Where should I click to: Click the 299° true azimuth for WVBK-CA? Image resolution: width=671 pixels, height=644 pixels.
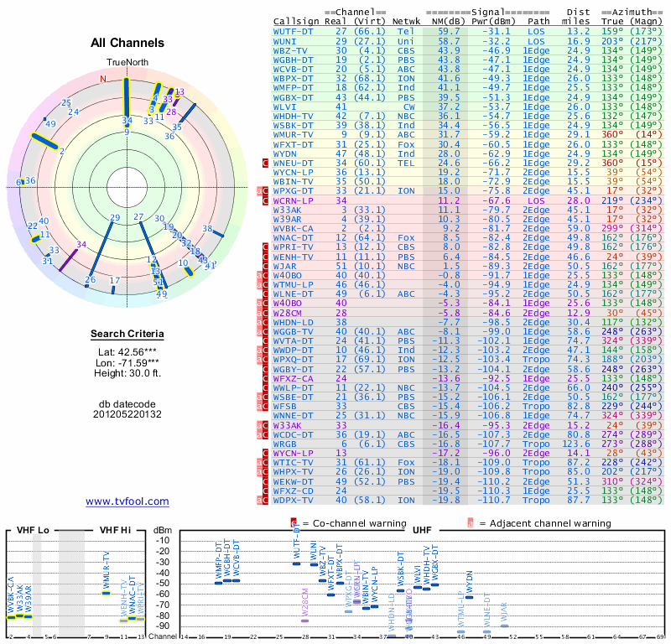612,228
